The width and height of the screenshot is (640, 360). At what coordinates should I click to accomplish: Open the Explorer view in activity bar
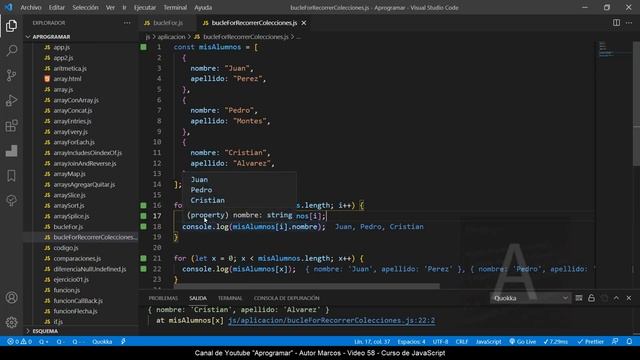point(11,26)
